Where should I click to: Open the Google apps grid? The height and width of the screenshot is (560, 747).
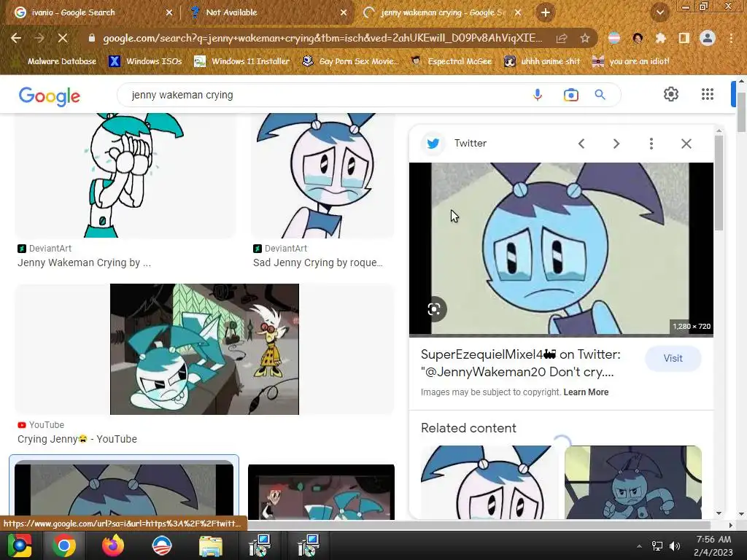click(708, 94)
